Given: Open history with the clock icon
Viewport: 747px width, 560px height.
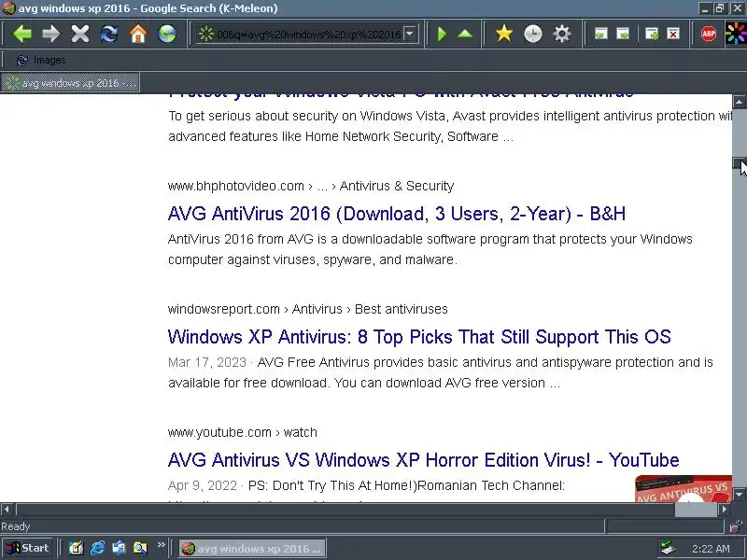Looking at the screenshot, I should (x=532, y=34).
